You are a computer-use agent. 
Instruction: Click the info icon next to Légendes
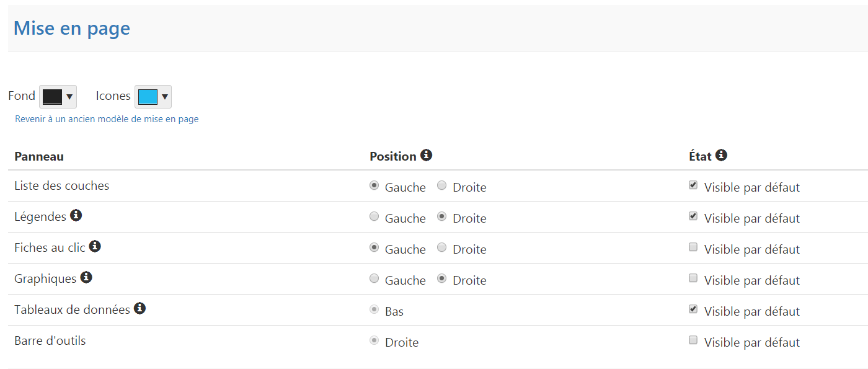coord(76,215)
